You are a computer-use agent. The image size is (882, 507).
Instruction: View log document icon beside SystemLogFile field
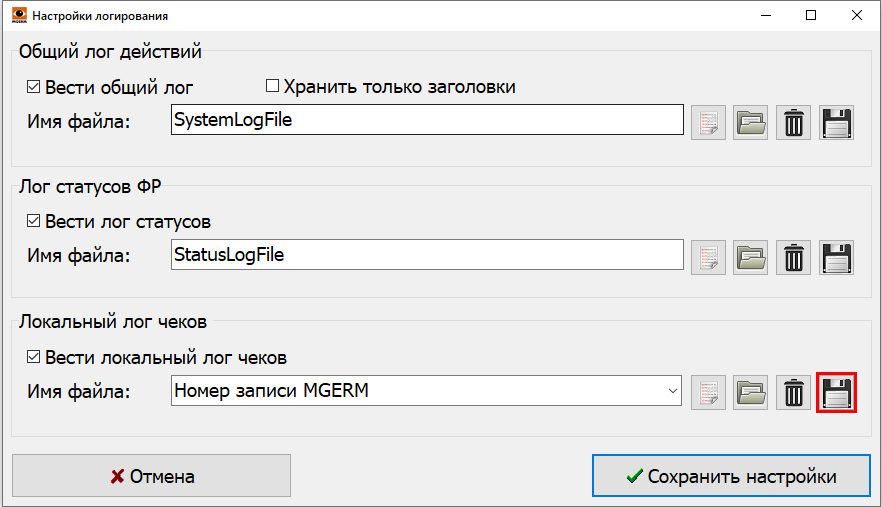tap(708, 122)
